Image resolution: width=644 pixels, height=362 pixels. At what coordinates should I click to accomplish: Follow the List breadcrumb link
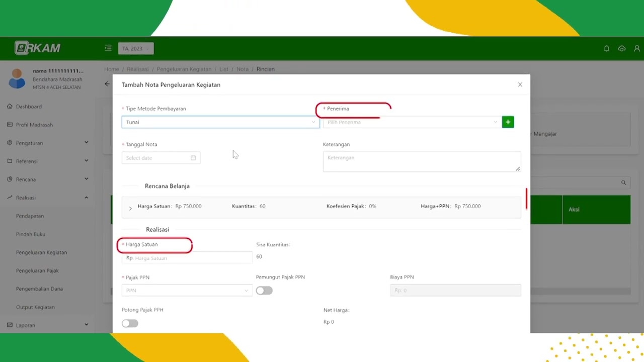[x=224, y=69]
